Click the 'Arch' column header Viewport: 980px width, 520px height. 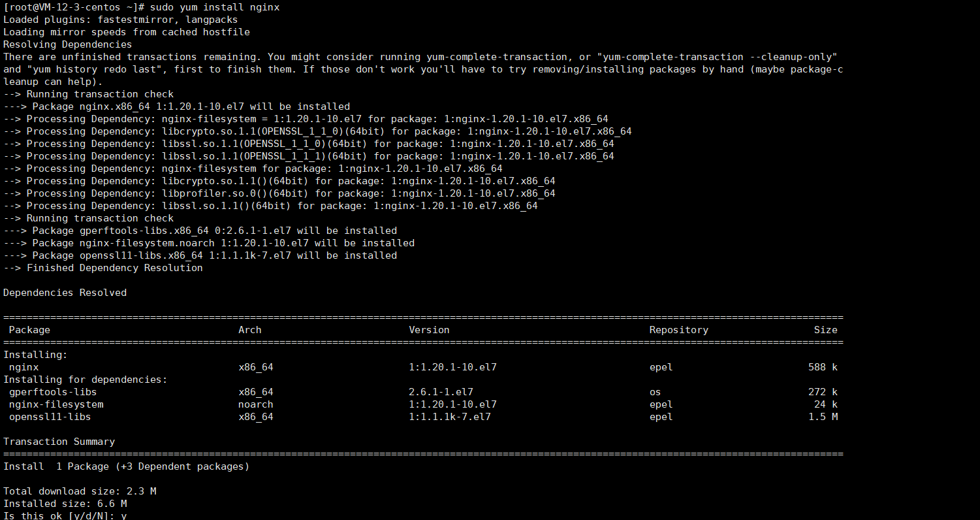(250, 330)
